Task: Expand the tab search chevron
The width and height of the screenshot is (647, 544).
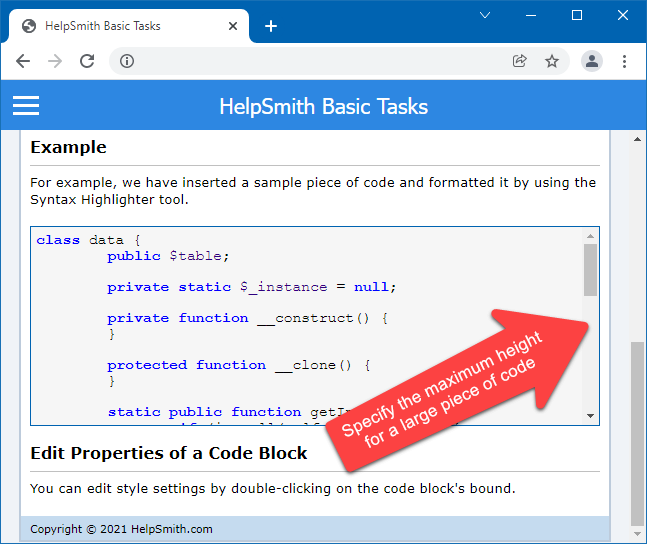Action: [485, 15]
